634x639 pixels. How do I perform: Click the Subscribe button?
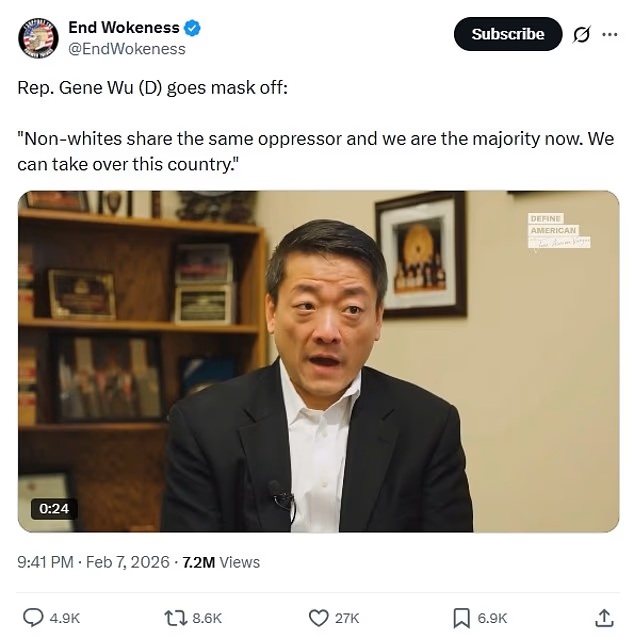click(508, 34)
